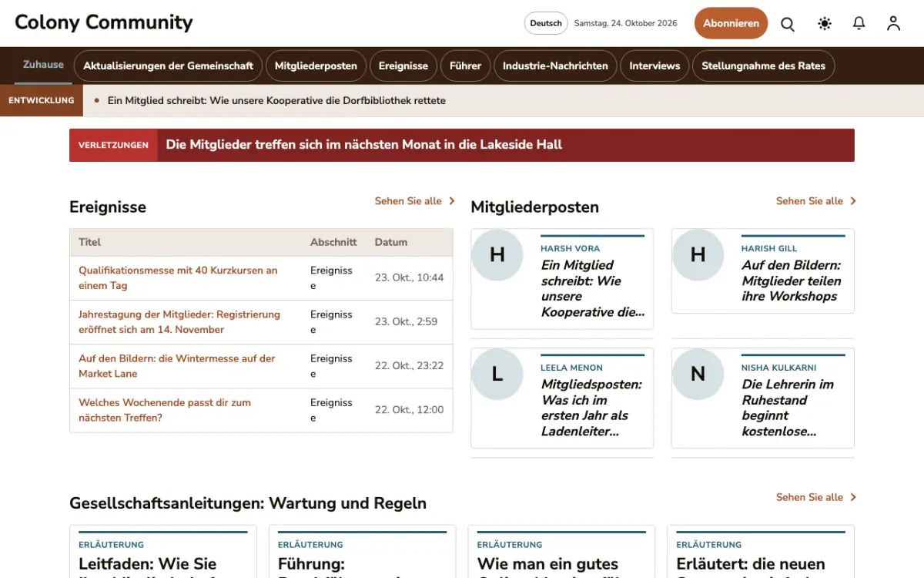
Task: Click date cell 22. Okt., 12:00
Action: point(409,409)
